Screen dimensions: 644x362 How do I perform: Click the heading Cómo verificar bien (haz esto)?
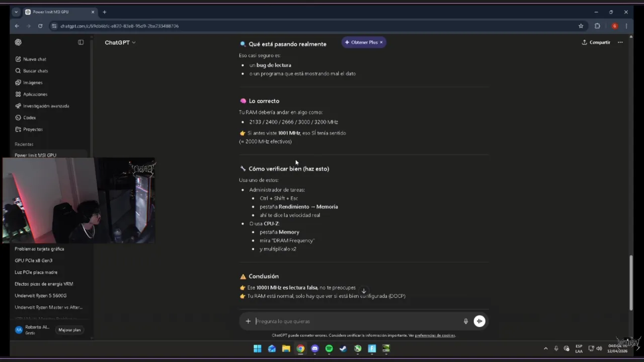289,169
